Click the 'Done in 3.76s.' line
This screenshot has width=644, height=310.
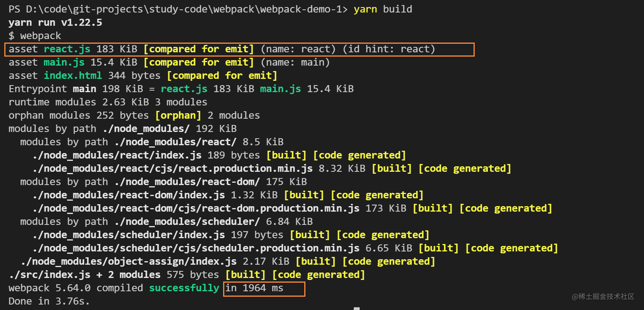[49, 301]
